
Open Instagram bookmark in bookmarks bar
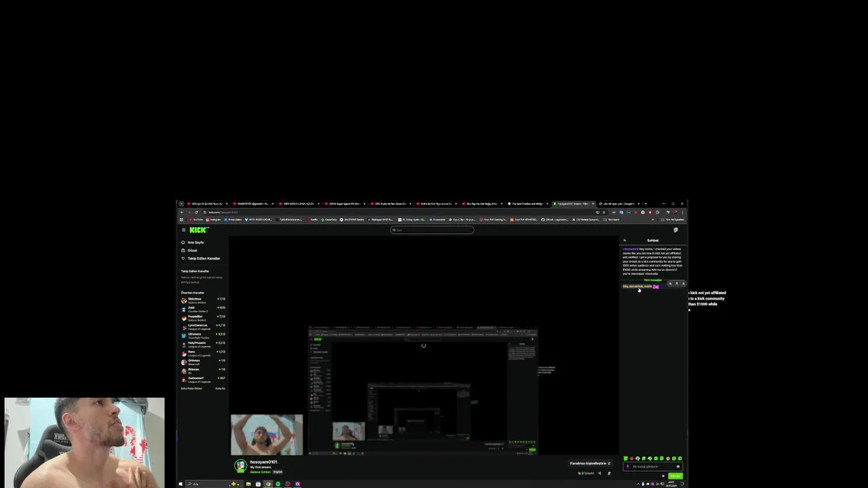pos(213,220)
